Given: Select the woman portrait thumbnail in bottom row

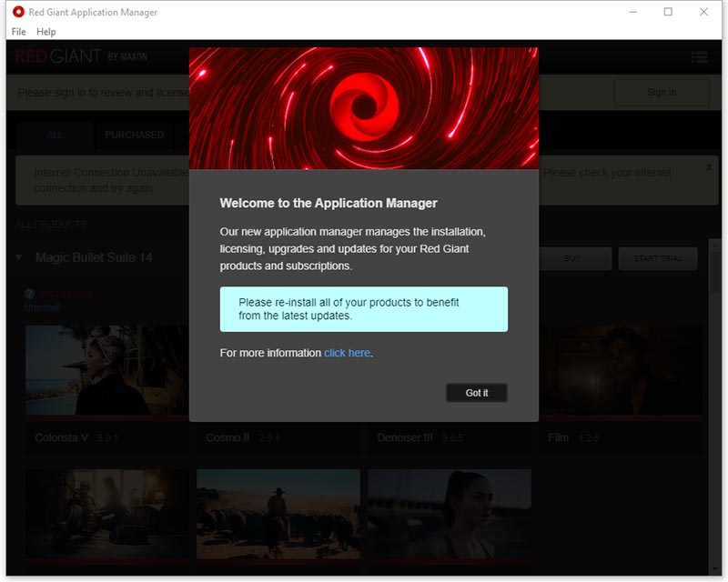Looking at the screenshot, I should point(450,514).
